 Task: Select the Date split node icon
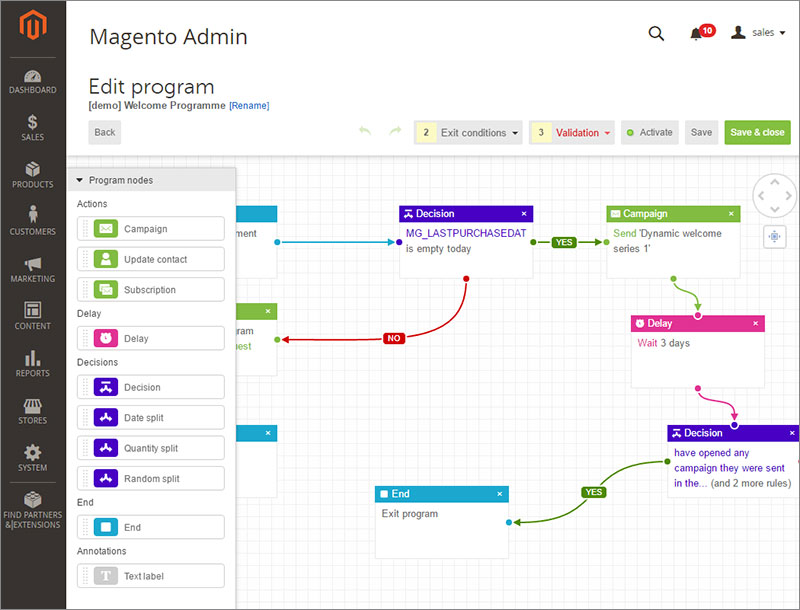coord(106,418)
